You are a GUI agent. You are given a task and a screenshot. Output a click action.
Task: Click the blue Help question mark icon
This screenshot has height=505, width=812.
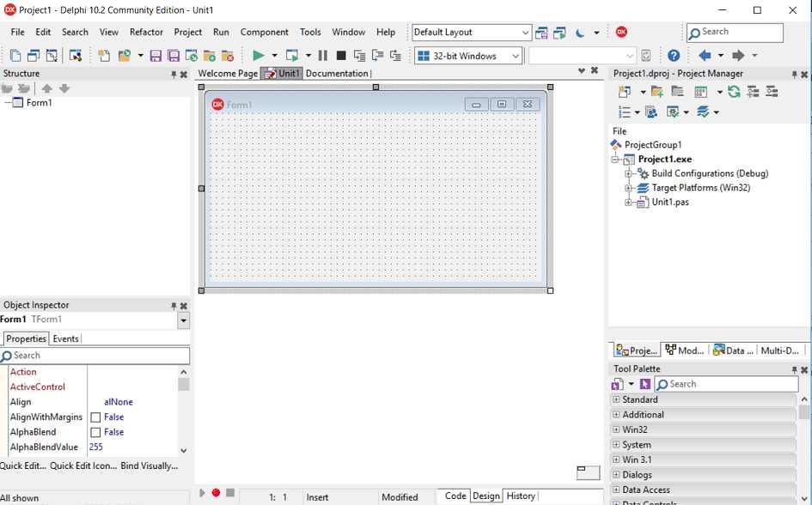pos(673,55)
